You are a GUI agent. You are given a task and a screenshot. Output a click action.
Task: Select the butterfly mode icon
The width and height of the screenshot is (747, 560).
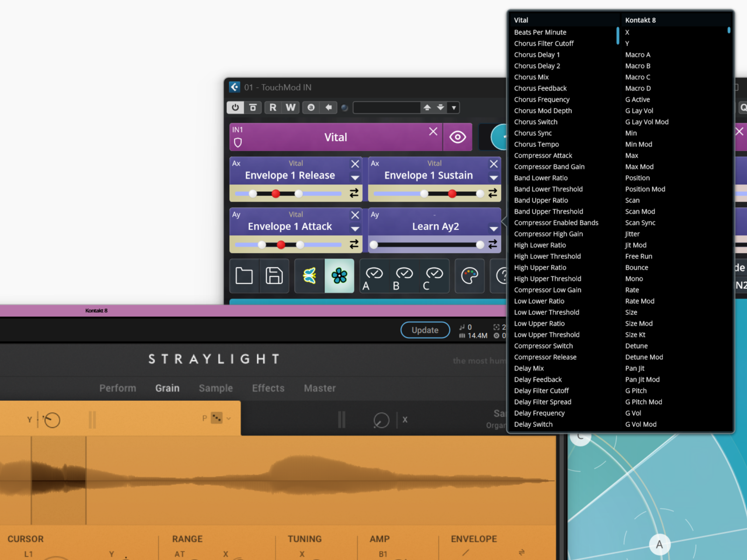pyautogui.click(x=309, y=276)
